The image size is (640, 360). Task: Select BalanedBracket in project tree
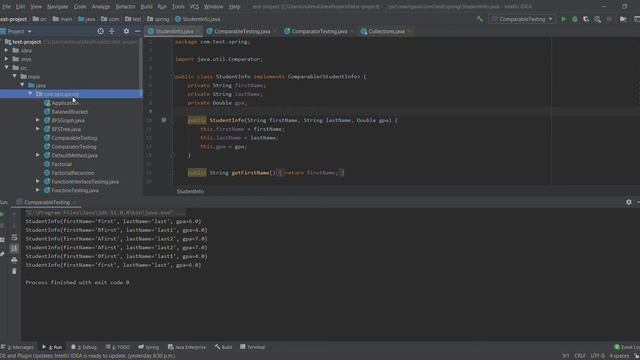coord(69,111)
